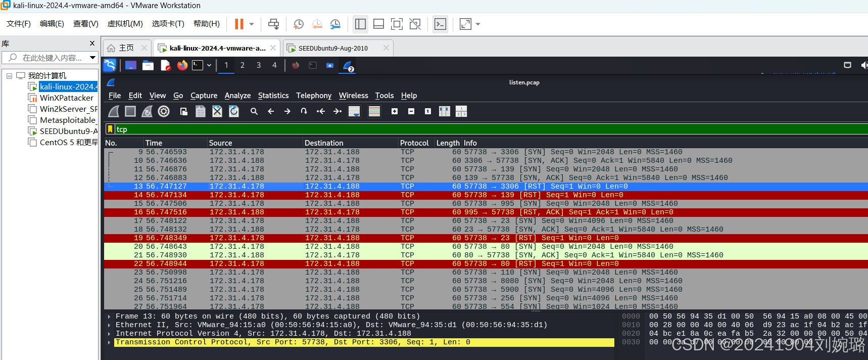
Task: Open the VM power options dropdown arrow
Action: [x=252, y=24]
